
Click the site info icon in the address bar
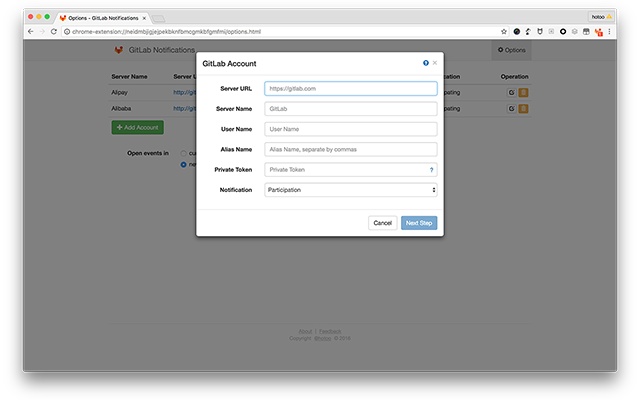[67, 31]
